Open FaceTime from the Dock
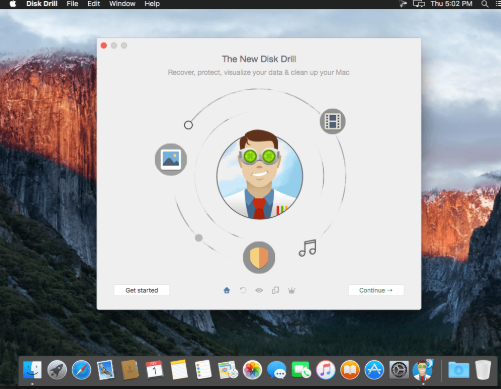This screenshot has height=389, width=501. 301,370
